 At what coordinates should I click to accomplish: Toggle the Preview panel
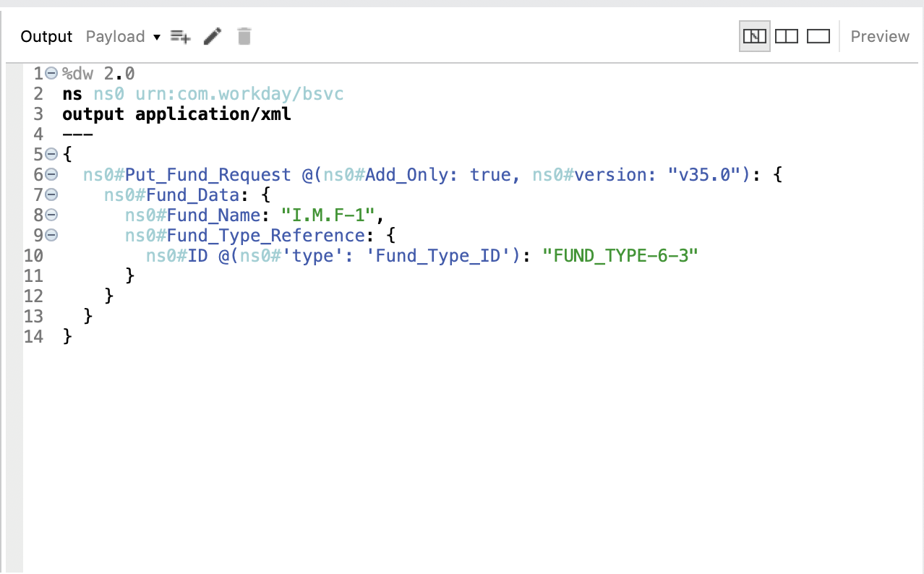pos(879,35)
